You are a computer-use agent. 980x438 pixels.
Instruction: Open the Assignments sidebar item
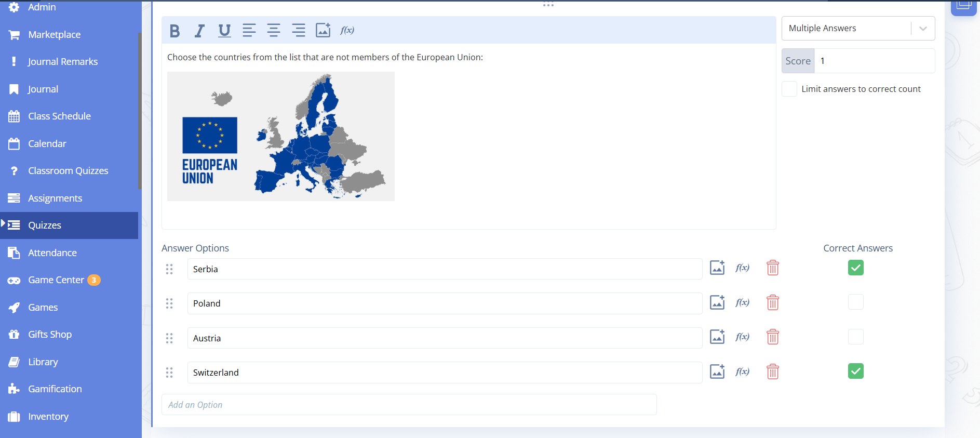[x=55, y=198]
